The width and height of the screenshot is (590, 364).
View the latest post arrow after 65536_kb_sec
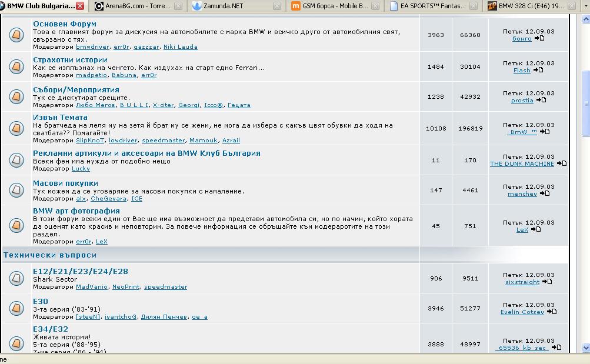pyautogui.click(x=556, y=348)
